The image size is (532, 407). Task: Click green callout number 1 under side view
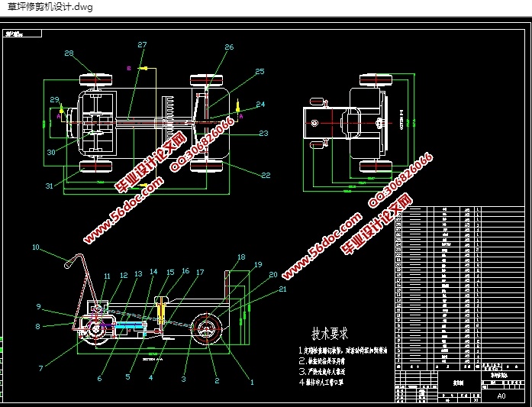[x=252, y=383]
